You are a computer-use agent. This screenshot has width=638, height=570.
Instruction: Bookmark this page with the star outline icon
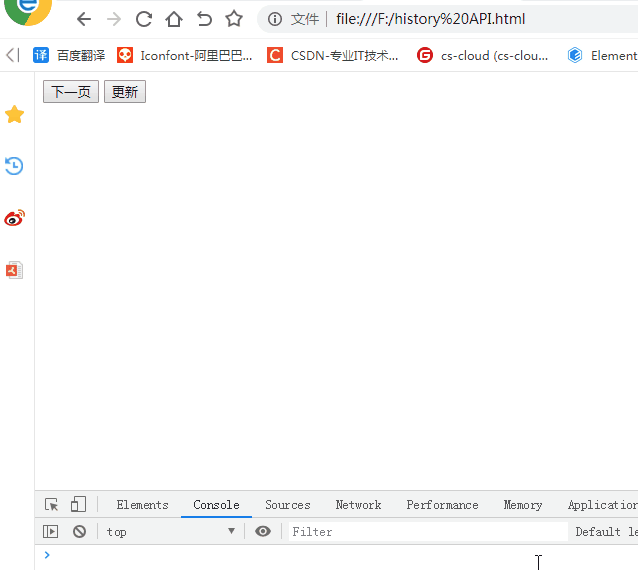pos(234,19)
